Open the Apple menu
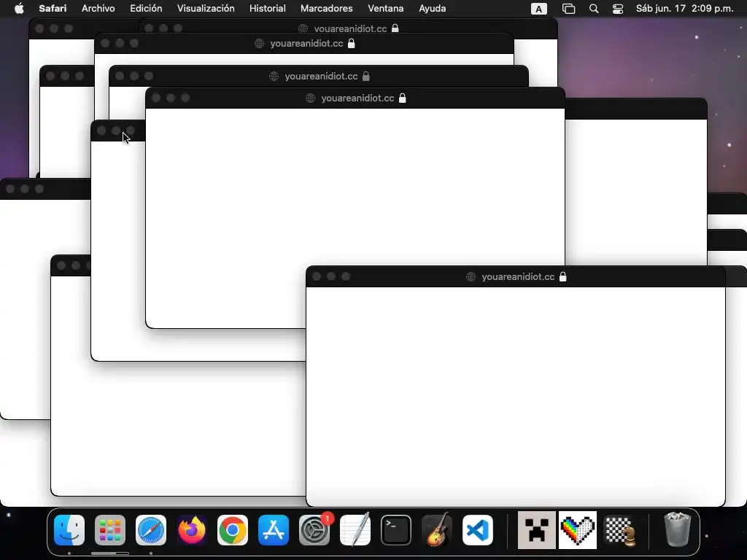The height and width of the screenshot is (560, 747). pos(19,8)
